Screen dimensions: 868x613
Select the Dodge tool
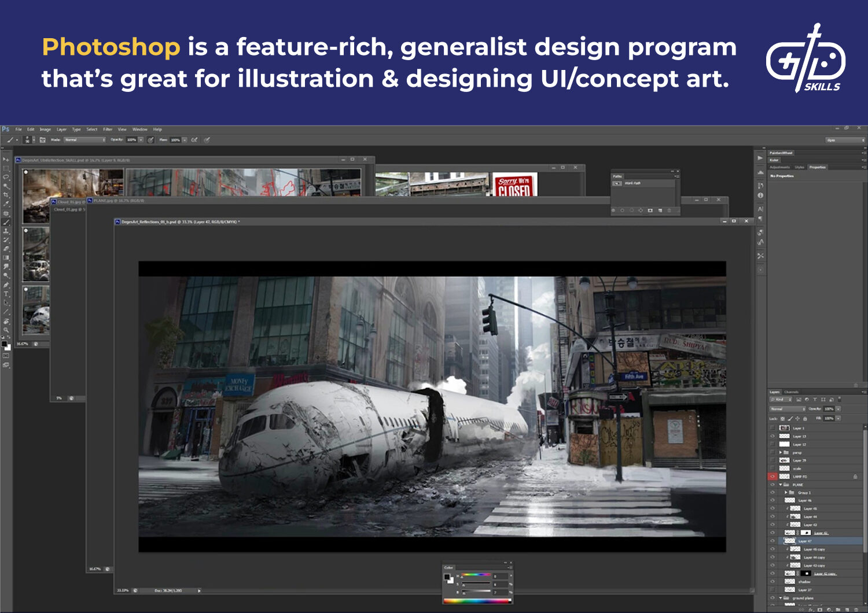tap(6, 276)
